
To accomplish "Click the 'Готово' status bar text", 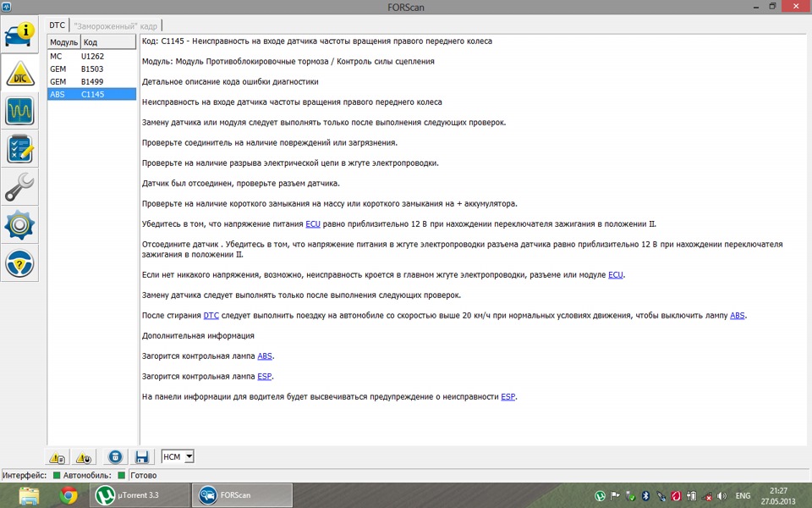I will (144, 475).
